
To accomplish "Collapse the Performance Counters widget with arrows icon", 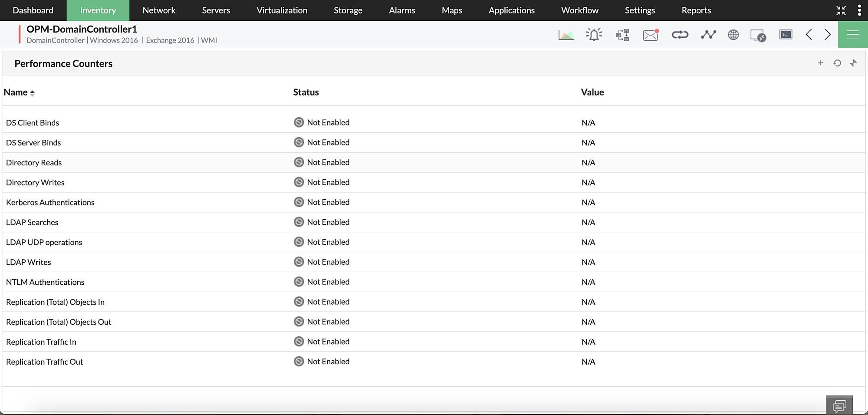I will coord(854,63).
